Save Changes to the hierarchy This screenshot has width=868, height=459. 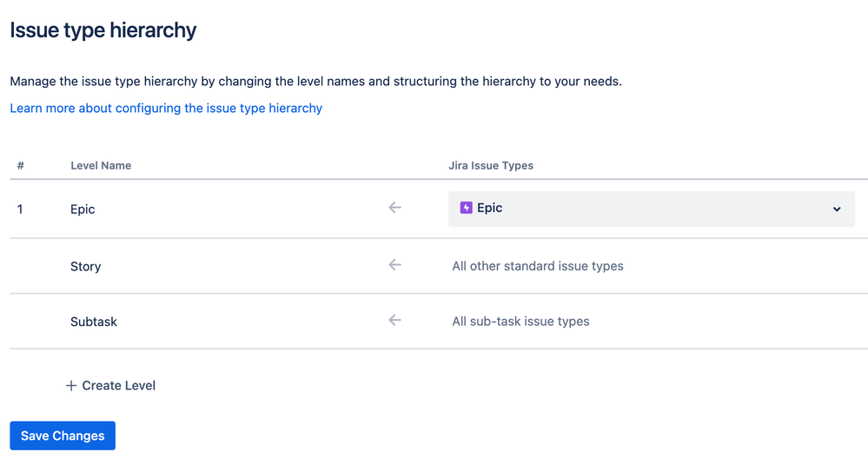tap(63, 436)
